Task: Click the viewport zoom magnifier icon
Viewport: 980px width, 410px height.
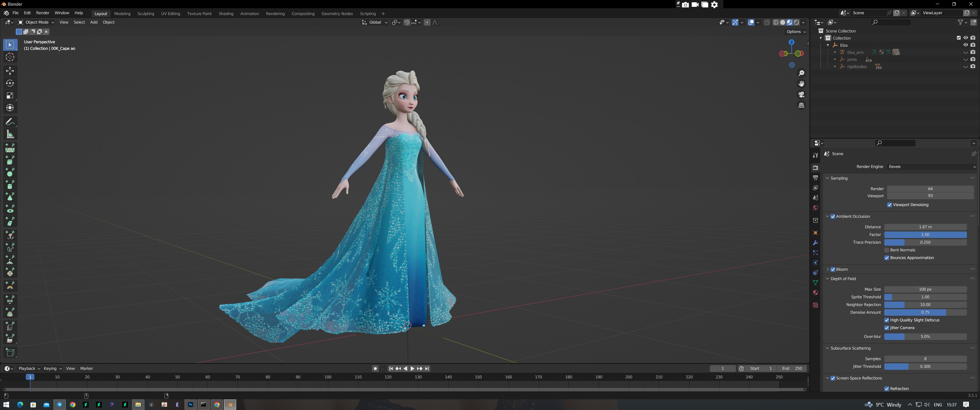Action: (801, 73)
